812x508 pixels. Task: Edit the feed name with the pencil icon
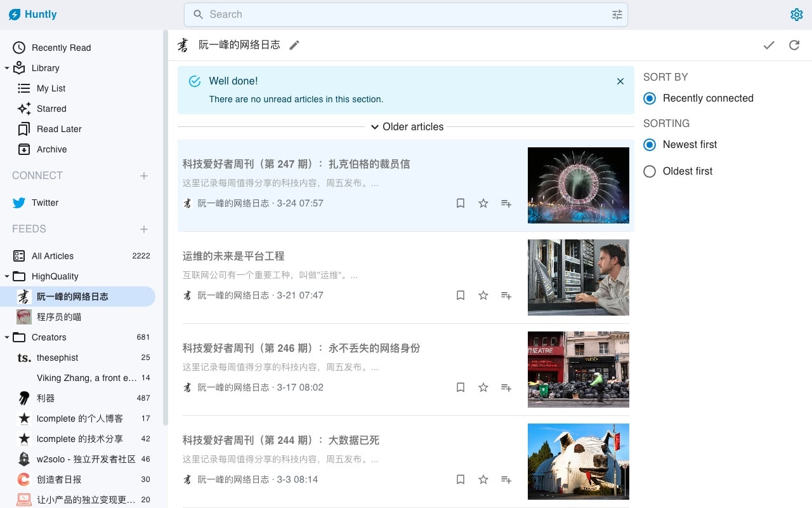(294, 45)
